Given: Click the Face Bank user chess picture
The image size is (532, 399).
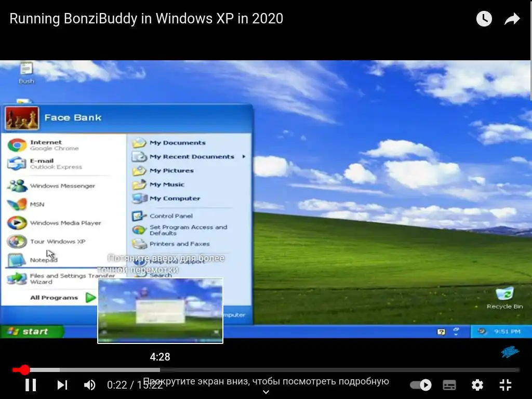Looking at the screenshot, I should point(22,118).
